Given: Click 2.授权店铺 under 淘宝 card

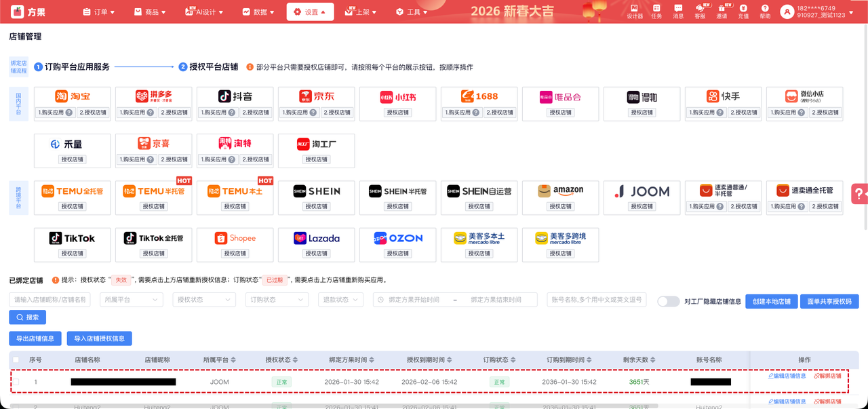Looking at the screenshot, I should (93, 113).
